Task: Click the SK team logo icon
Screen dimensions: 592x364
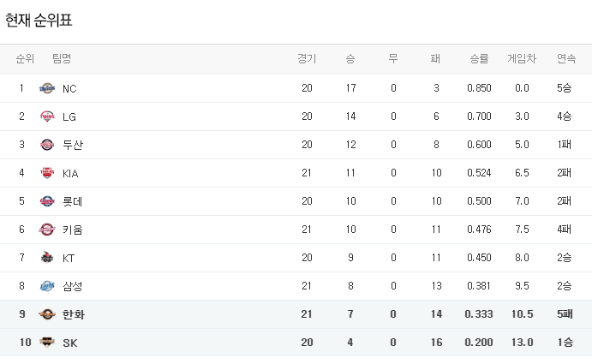Action: click(x=46, y=343)
